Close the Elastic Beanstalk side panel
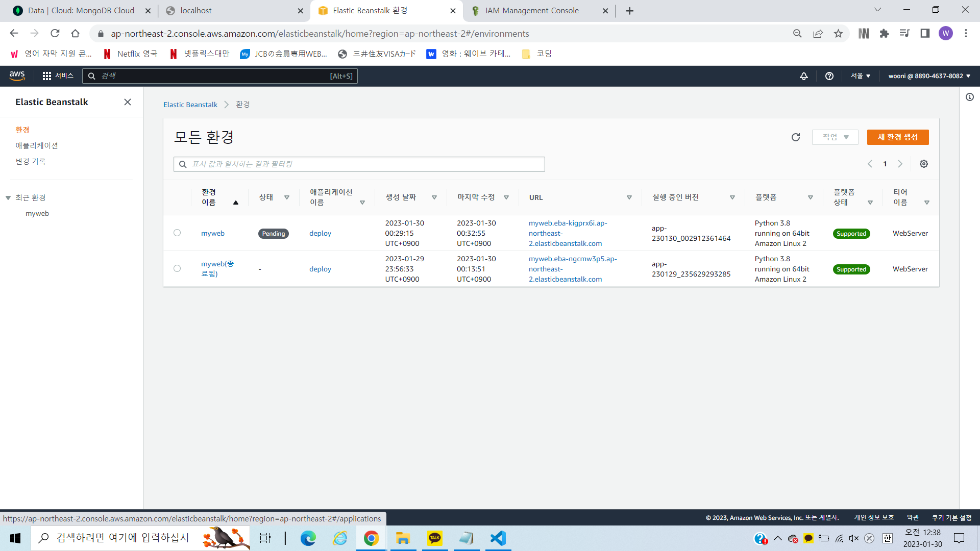980x551 pixels. tap(128, 102)
